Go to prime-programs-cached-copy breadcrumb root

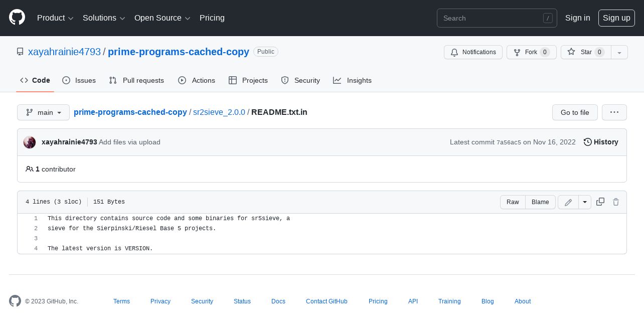(130, 112)
